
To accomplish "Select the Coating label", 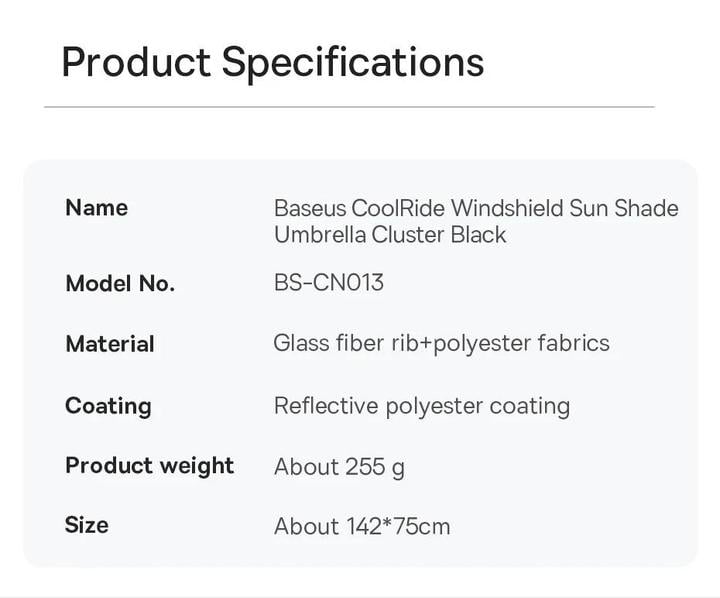I will pos(108,406).
